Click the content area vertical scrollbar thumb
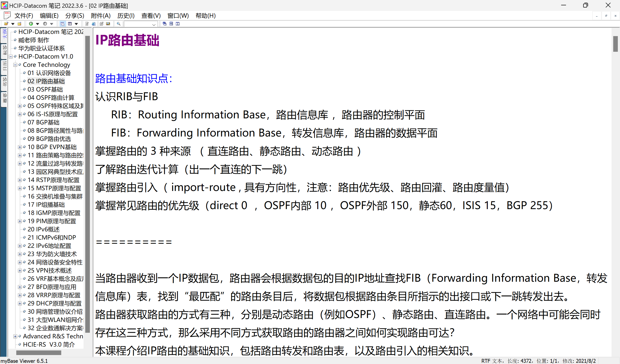The width and height of the screenshot is (620, 364). 616,44
